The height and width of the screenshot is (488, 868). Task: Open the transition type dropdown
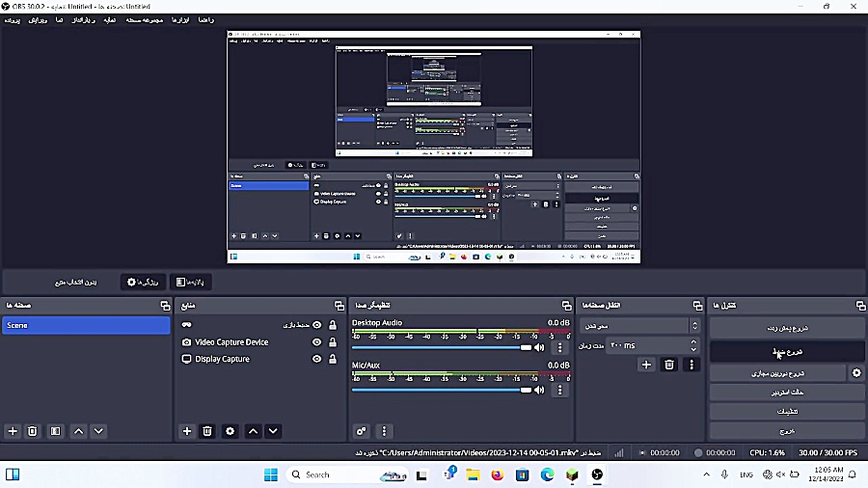pos(639,326)
